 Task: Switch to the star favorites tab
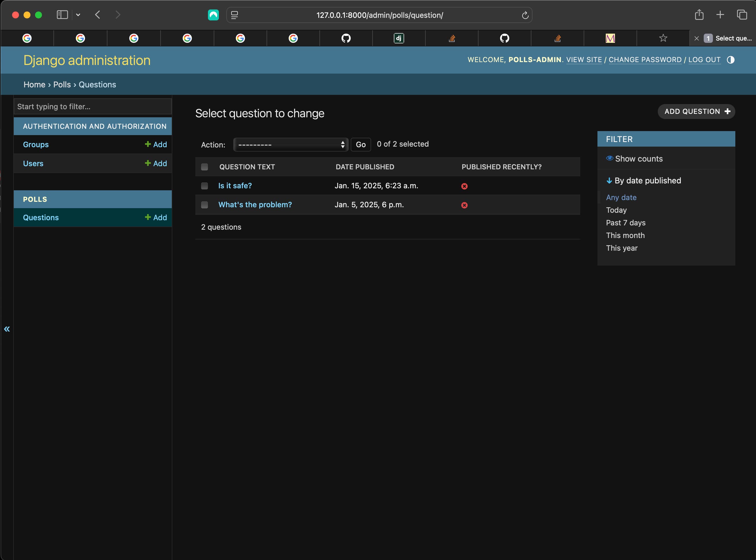(663, 38)
